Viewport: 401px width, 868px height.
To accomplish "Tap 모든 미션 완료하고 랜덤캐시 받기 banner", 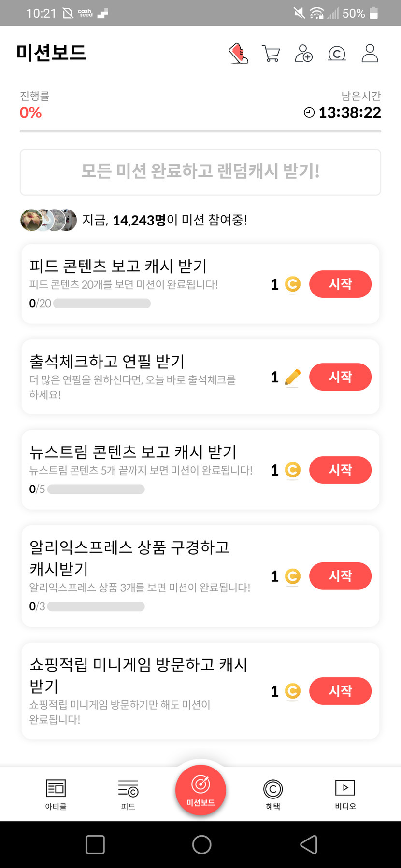I will tap(200, 172).
